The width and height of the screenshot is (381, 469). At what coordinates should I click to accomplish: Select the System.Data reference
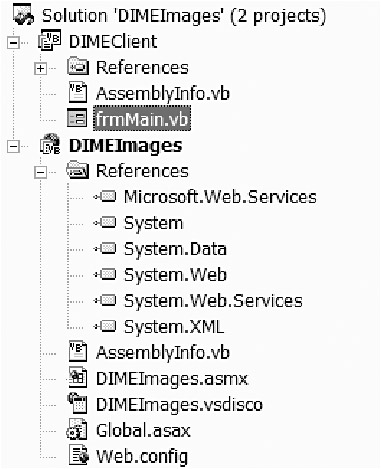pos(175,249)
